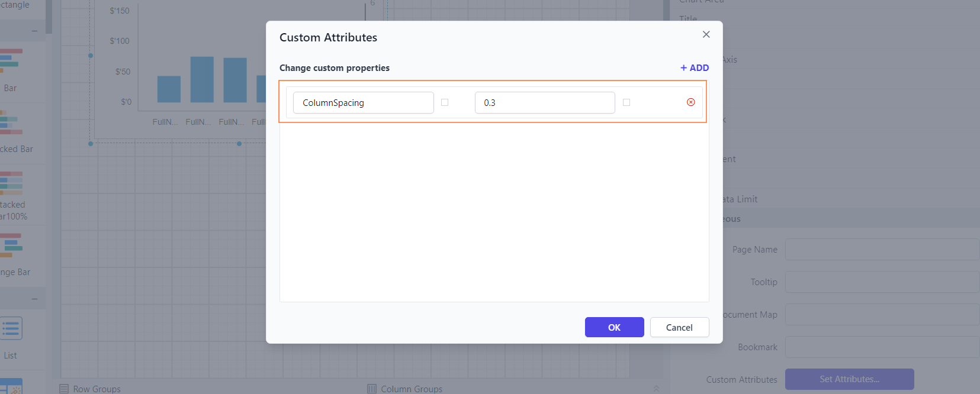Collapse the toolbox section above List
The width and height of the screenshot is (980, 394).
(34, 299)
